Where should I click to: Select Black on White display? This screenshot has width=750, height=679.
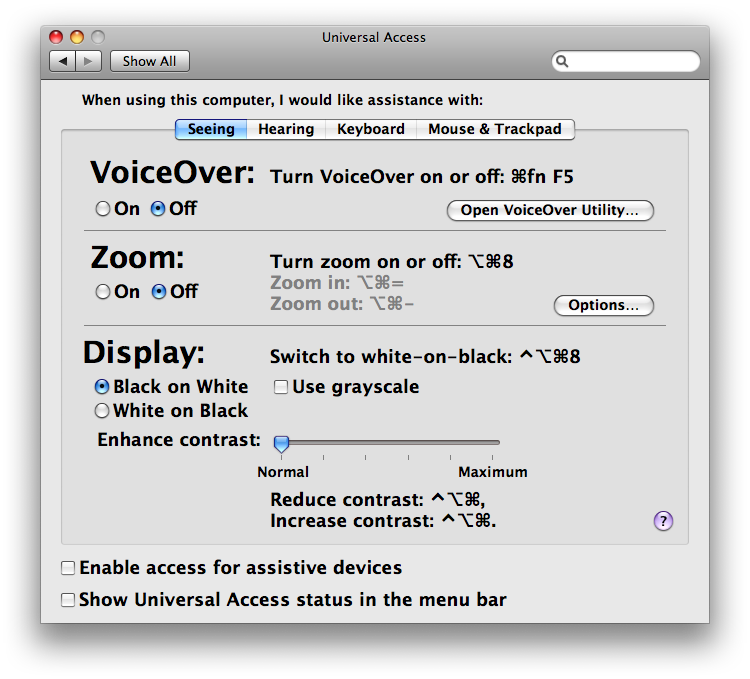coord(102,387)
